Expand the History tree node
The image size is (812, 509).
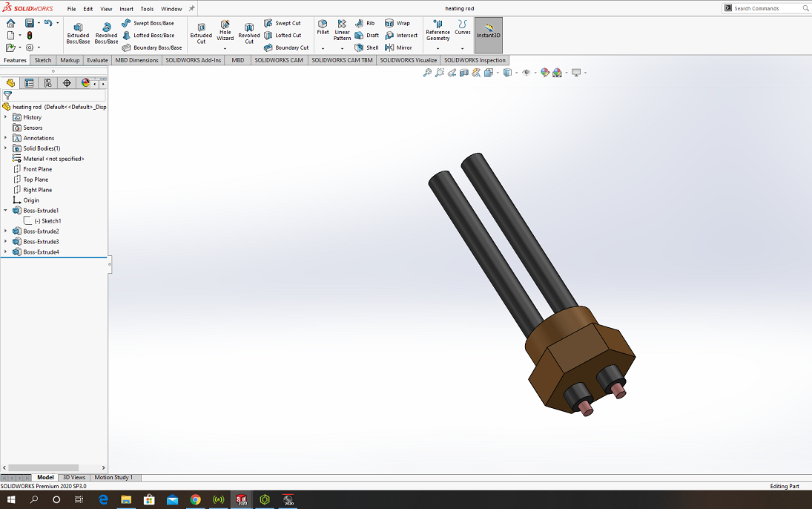pyautogui.click(x=6, y=117)
